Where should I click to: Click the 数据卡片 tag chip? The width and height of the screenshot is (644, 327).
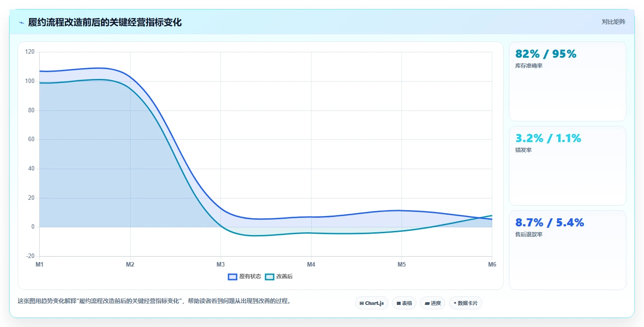pos(466,303)
